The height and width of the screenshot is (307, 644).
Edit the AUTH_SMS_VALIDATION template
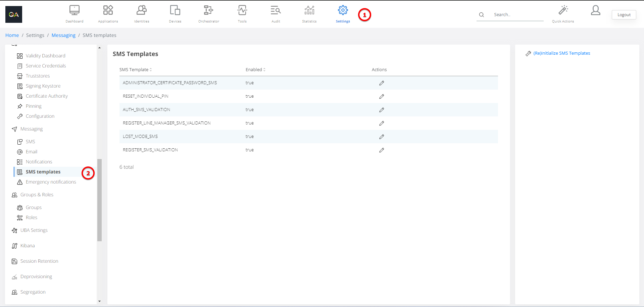coord(382,110)
